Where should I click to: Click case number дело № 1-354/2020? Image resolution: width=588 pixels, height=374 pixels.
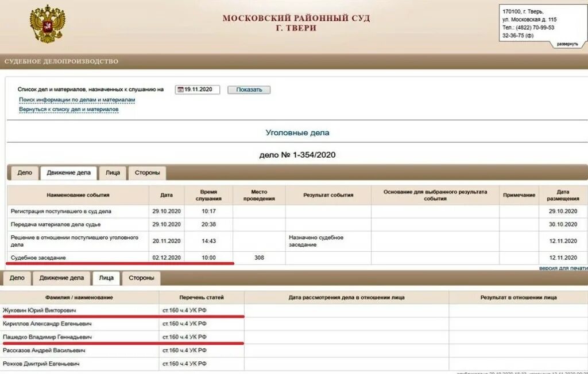(297, 155)
